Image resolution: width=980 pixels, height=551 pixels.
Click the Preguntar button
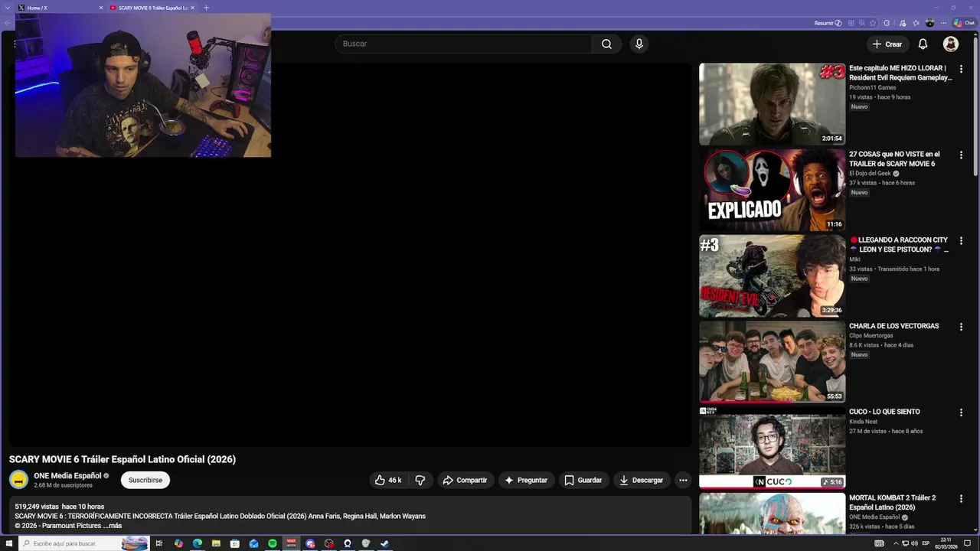(526, 481)
